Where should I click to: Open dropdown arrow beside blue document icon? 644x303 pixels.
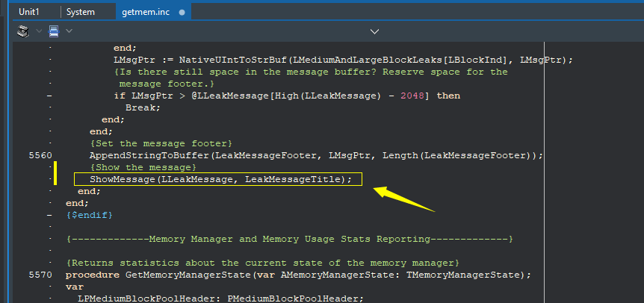pos(69,31)
